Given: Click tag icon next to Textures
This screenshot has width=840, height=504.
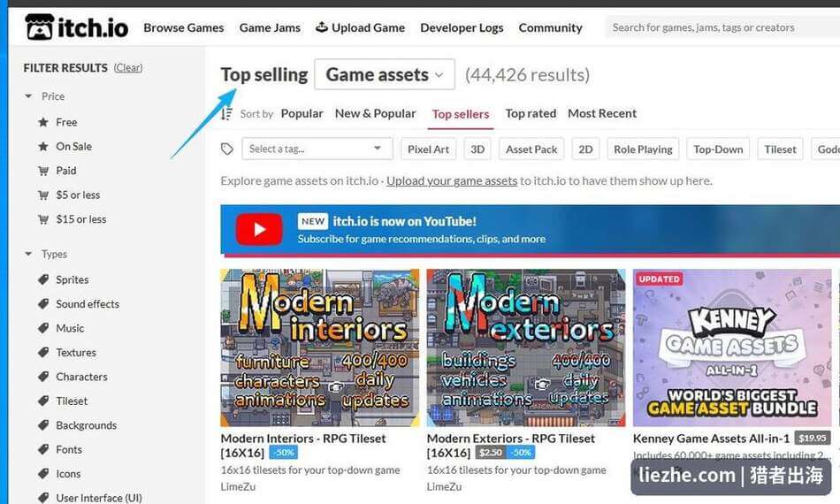Looking at the screenshot, I should [43, 353].
